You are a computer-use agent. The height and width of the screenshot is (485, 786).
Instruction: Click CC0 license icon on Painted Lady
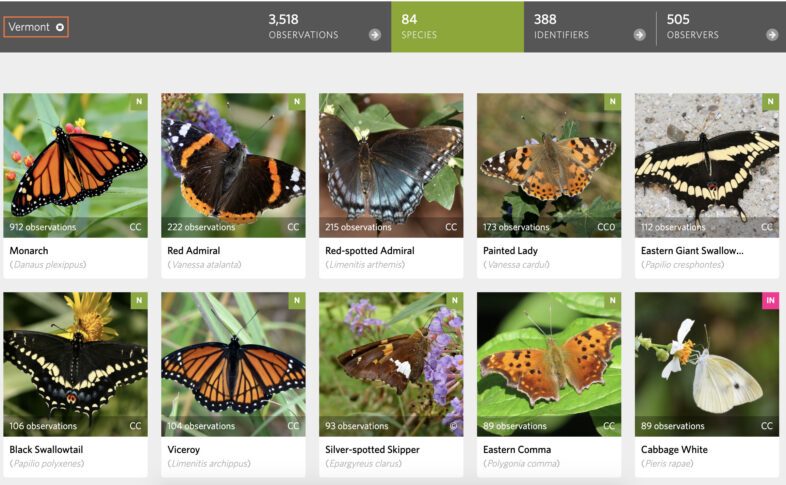pyautogui.click(x=606, y=227)
